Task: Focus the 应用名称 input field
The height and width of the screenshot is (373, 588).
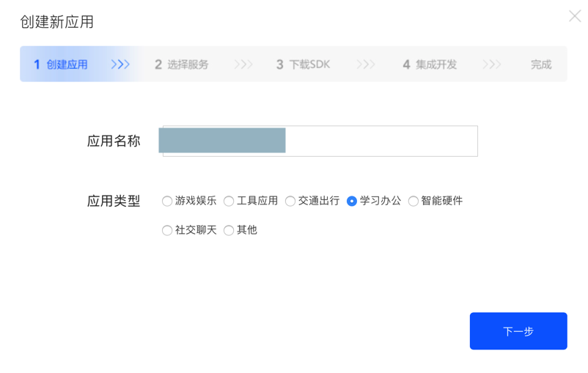Action: pos(381,141)
